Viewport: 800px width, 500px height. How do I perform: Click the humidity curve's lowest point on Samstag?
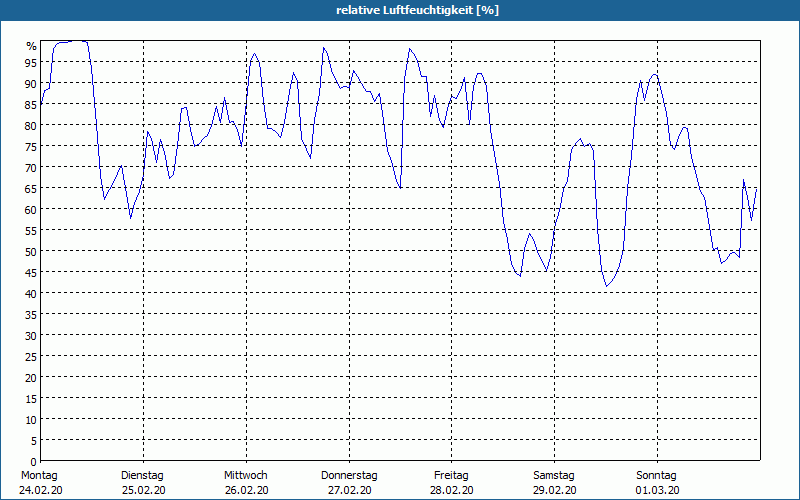click(607, 286)
